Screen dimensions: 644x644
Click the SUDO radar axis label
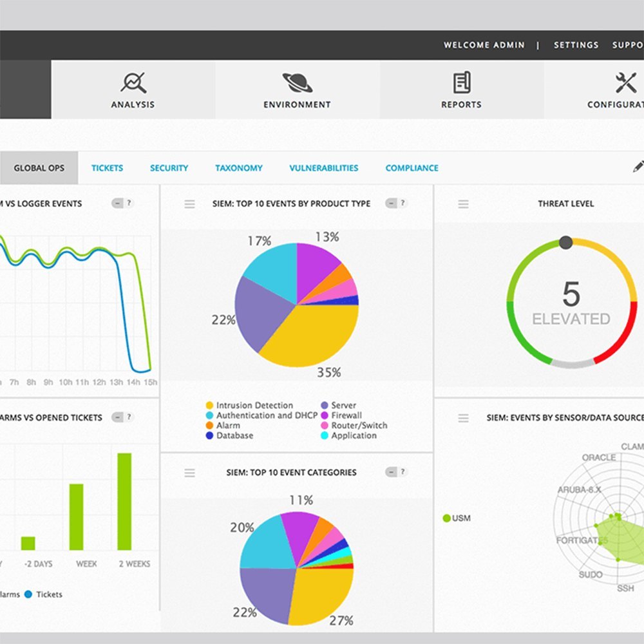590,574
